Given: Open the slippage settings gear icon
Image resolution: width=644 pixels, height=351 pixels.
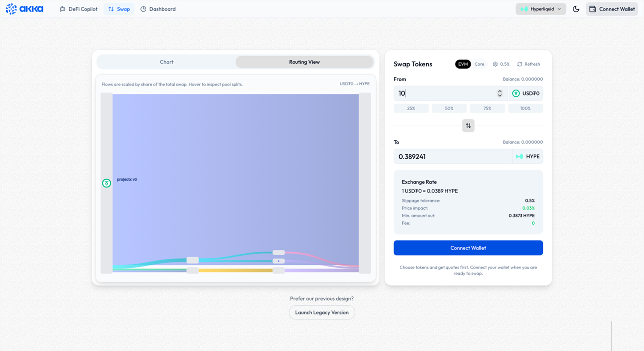Looking at the screenshot, I should click(495, 64).
